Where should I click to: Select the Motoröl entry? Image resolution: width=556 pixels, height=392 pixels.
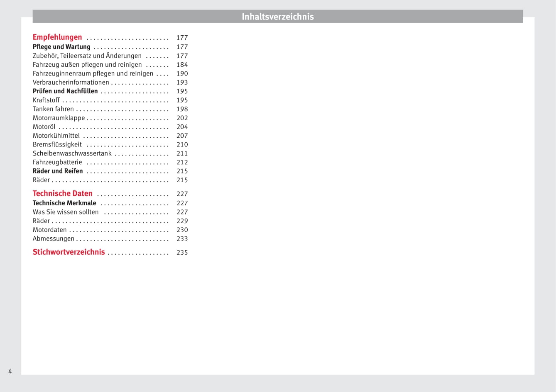coord(44,127)
